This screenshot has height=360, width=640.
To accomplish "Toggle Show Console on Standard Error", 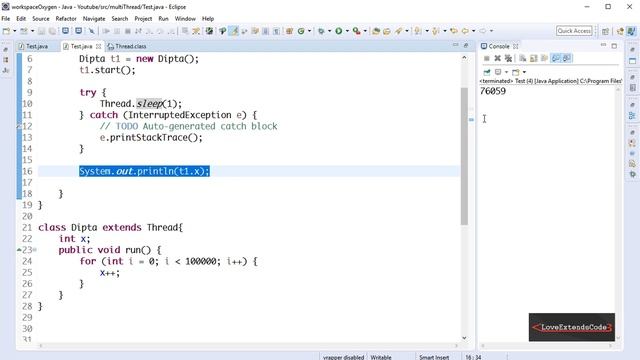I will (567, 58).
